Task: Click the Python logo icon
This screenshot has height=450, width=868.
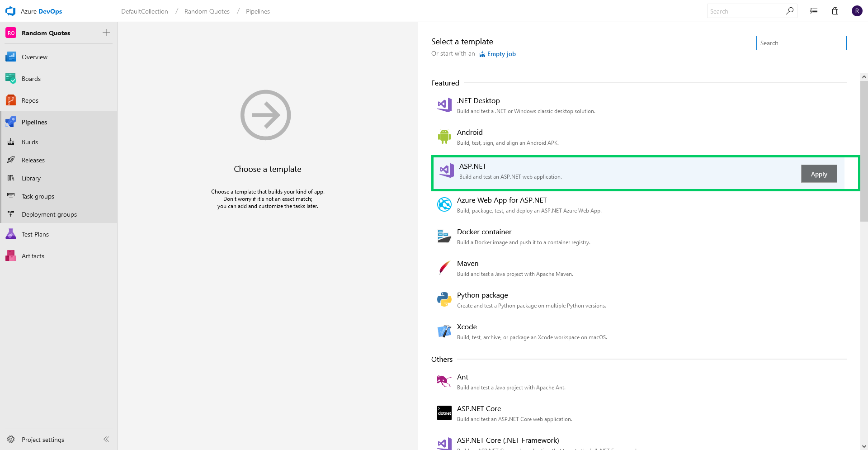Action: pyautogui.click(x=444, y=300)
